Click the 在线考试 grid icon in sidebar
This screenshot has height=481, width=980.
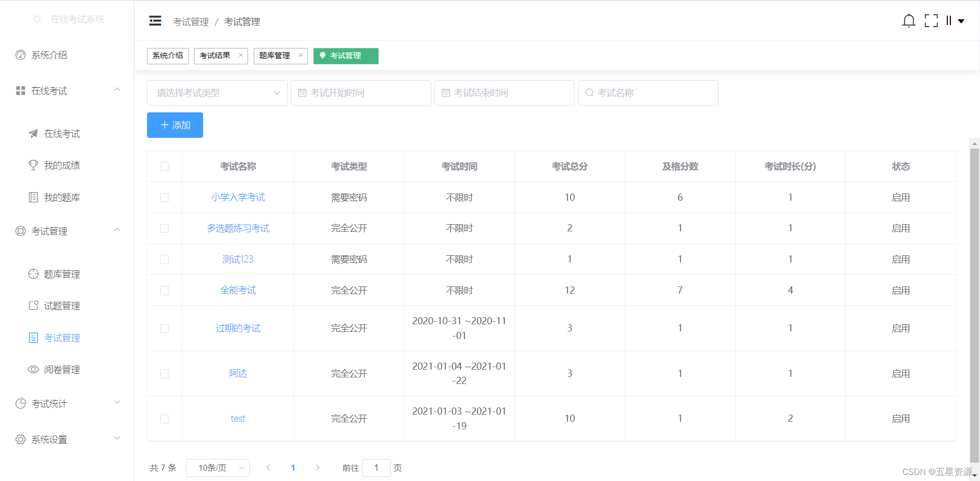coord(20,91)
